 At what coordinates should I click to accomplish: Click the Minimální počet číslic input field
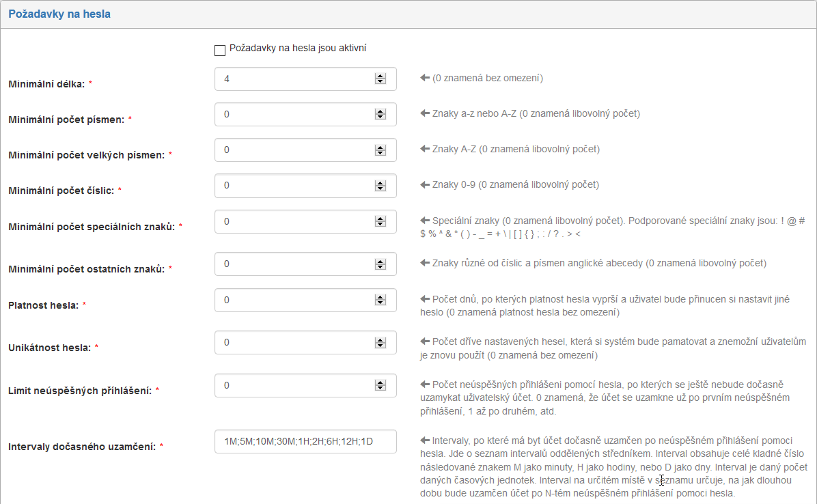point(294,186)
